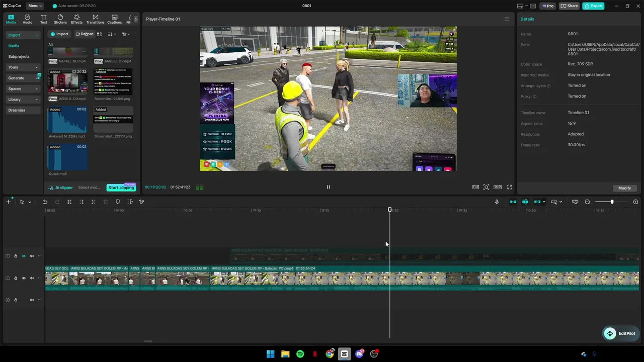Open Spotify from the taskbar
The height and width of the screenshot is (362, 644).
pos(300,354)
